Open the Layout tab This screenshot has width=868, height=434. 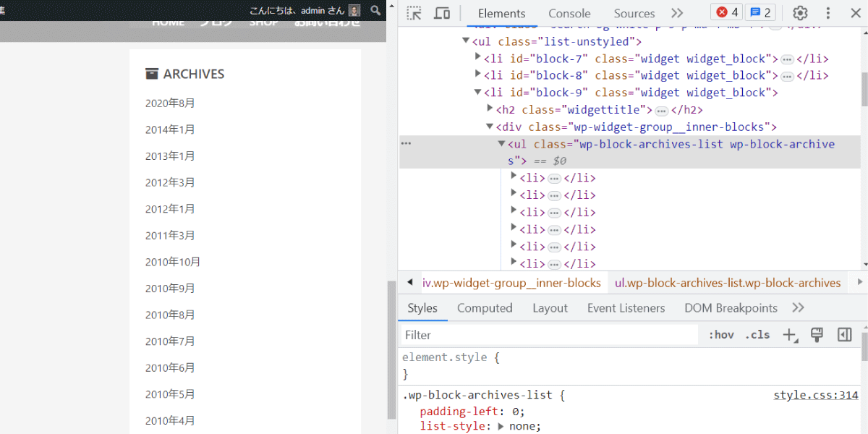click(550, 308)
